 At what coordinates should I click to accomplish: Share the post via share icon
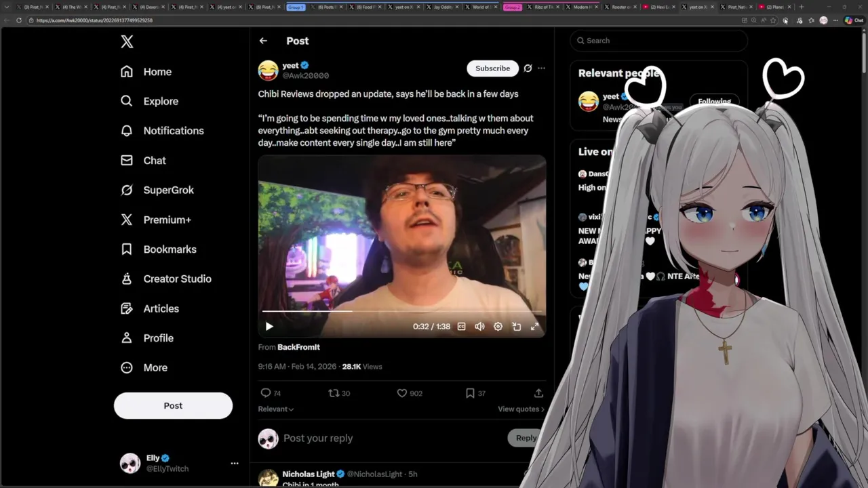(538, 393)
